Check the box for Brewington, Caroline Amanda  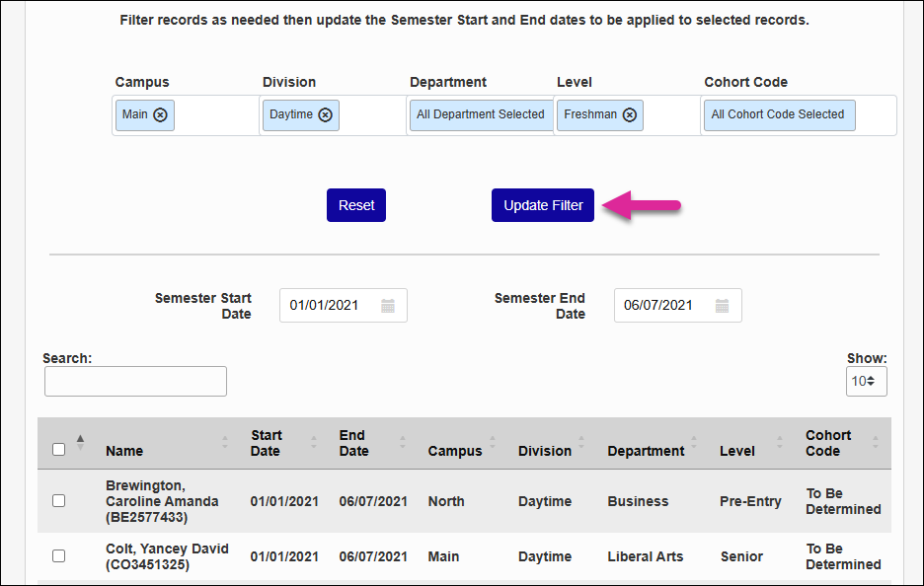coord(59,500)
